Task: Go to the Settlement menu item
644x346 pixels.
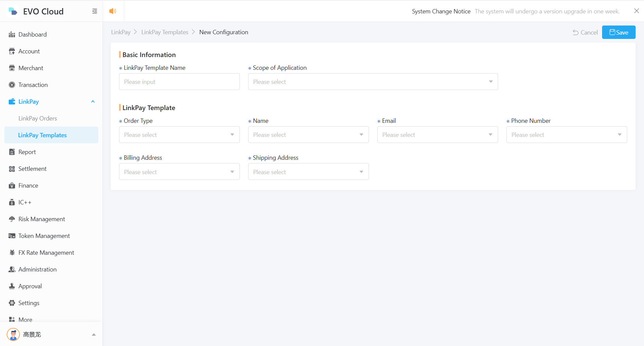Action: coord(32,169)
